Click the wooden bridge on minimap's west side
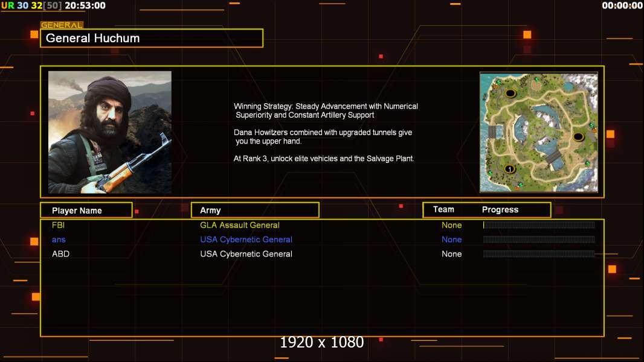The height and width of the screenshot is (362, 644). (x=492, y=132)
